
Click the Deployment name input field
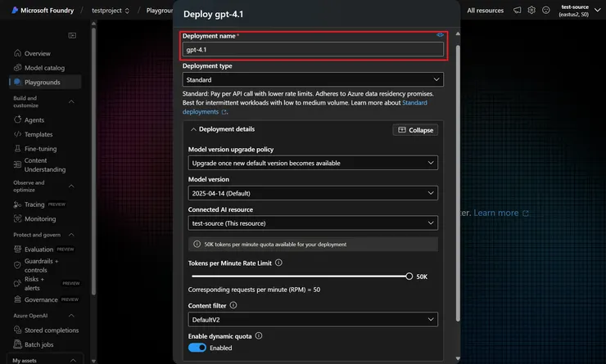[313, 49]
